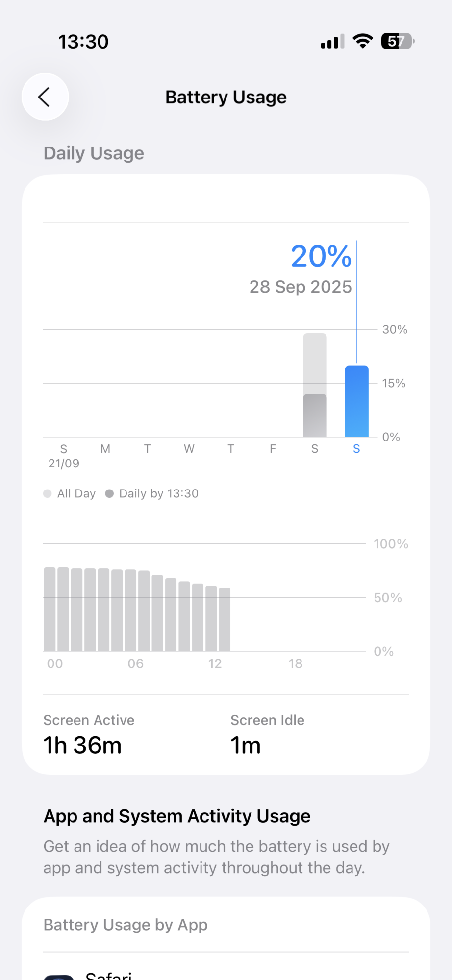The image size is (452, 980).
Task: Tap the All Day legend dot
Action: (x=48, y=493)
